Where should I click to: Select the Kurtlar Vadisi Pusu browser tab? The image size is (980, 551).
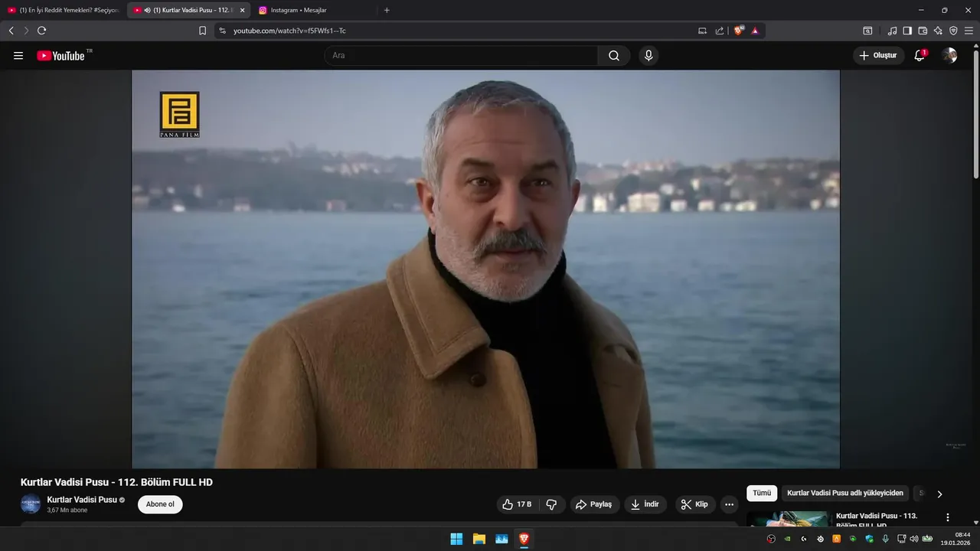point(190,10)
